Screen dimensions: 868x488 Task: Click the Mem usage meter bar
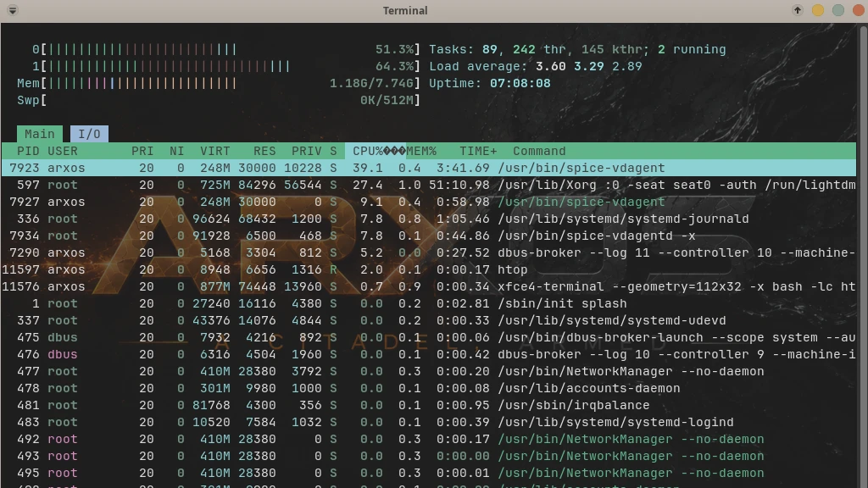click(219, 84)
